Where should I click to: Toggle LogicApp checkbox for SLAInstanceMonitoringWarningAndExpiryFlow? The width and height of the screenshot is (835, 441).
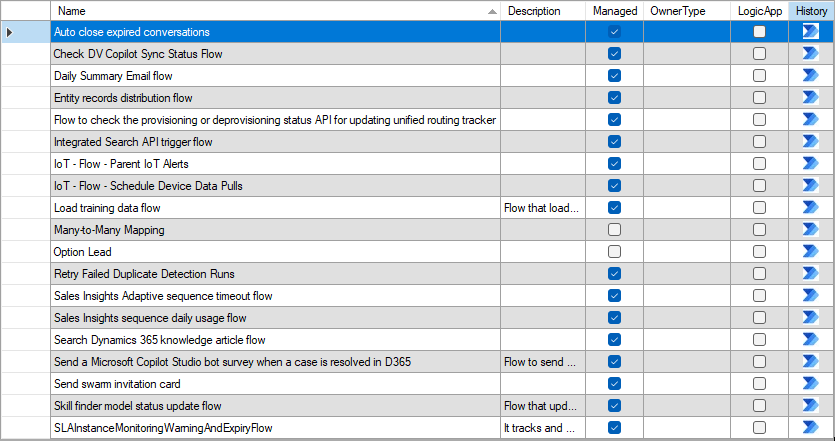coord(759,428)
